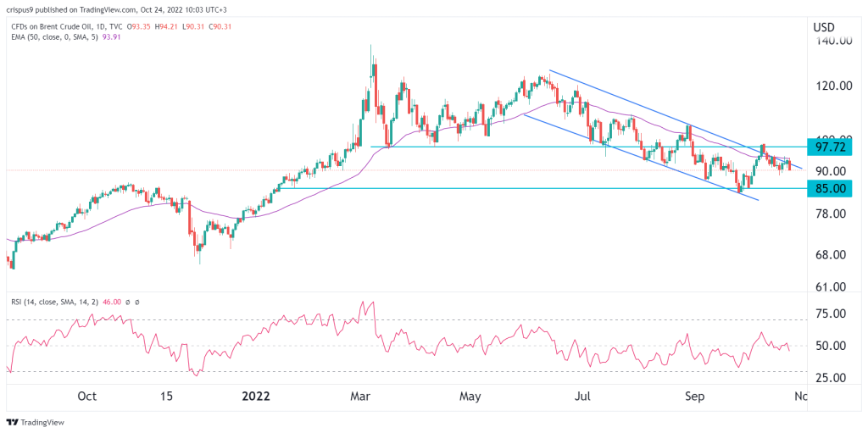Viewport: 868px width, 433px height.
Task: Click the 50.00 RSI axis label
Action: [829, 346]
